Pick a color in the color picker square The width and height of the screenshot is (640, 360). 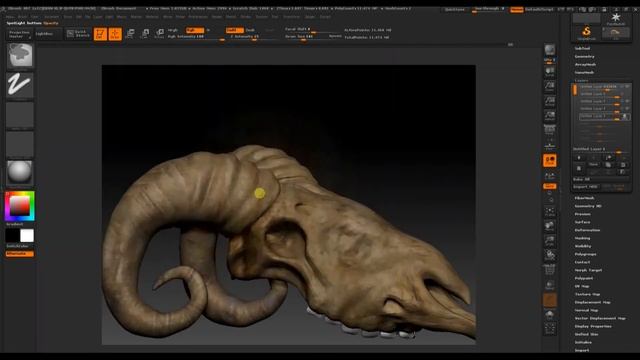[20, 206]
